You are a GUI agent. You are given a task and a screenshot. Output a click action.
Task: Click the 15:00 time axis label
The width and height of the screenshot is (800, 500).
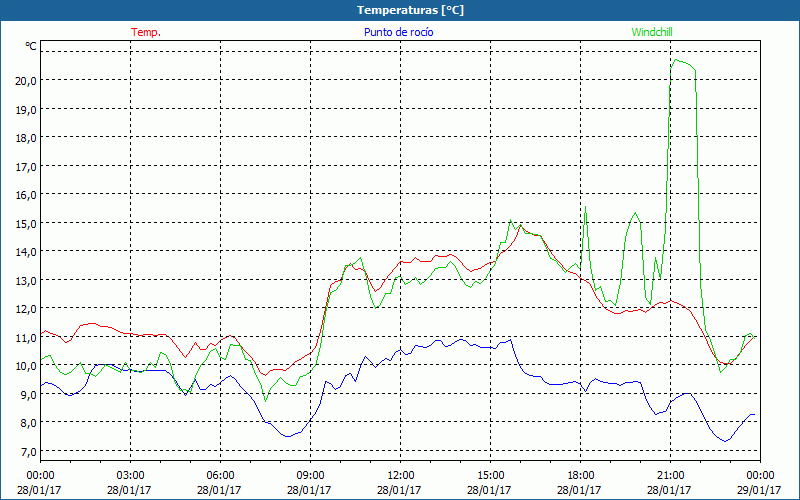click(x=490, y=476)
